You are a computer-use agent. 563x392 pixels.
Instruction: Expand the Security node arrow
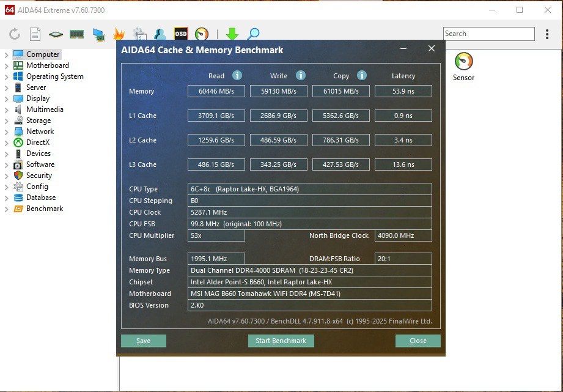[7, 176]
